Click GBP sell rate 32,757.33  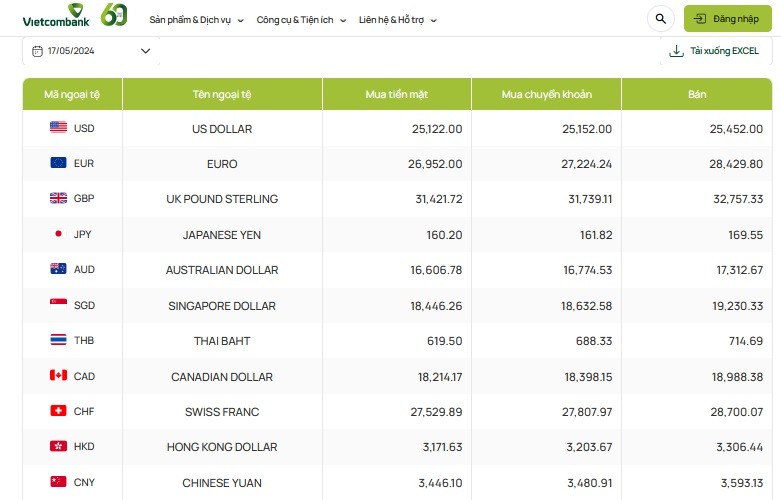click(x=738, y=199)
